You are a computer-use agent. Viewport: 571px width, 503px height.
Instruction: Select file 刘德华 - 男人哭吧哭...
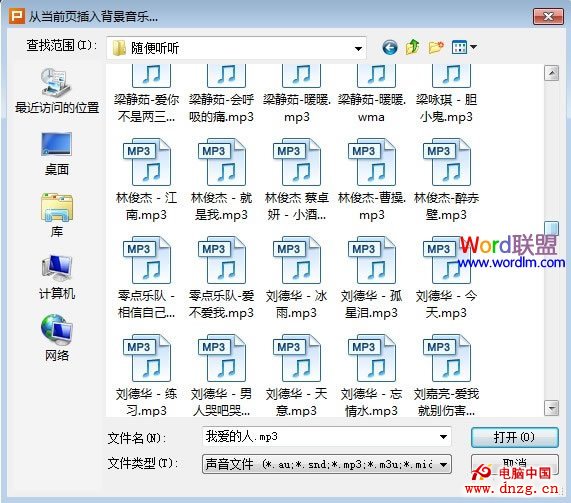pyautogui.click(x=221, y=376)
